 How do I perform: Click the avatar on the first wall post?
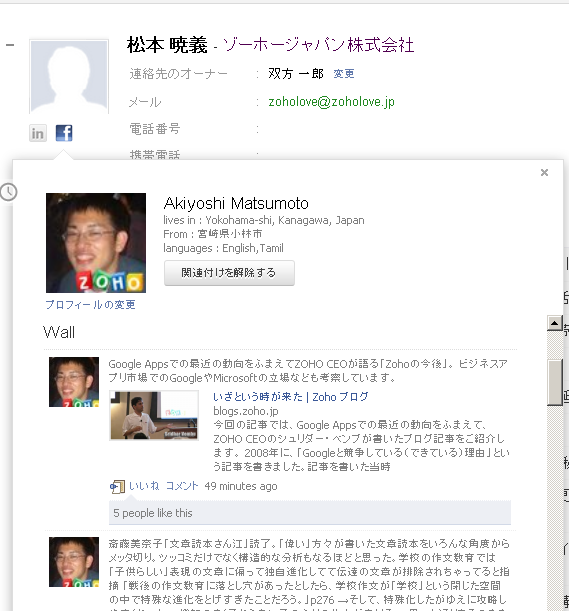(x=74, y=382)
